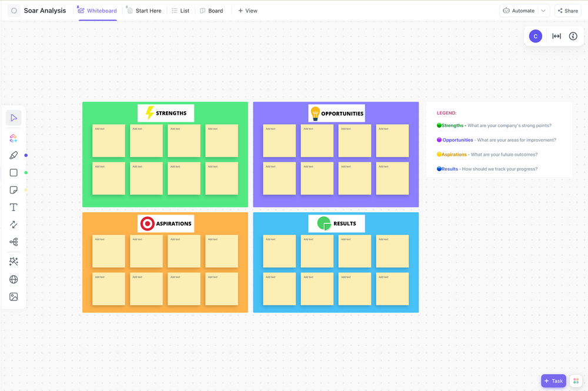
Task: Select the sticky note tool
Action: click(14, 189)
